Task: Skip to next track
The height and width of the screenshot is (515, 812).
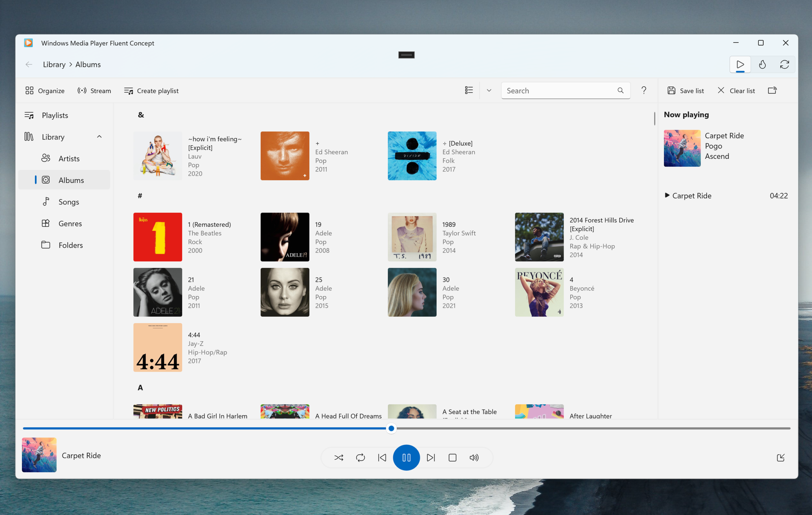Action: point(431,458)
